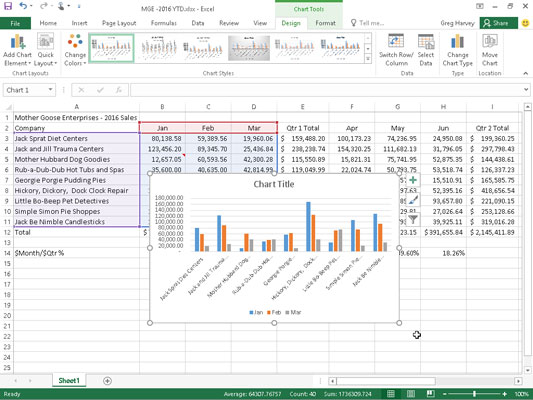Open the Quick Layout gallery
The image size is (533, 400).
[x=45, y=50]
